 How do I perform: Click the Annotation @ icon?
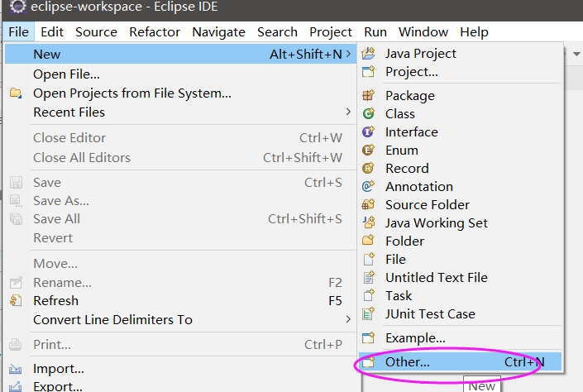point(369,186)
